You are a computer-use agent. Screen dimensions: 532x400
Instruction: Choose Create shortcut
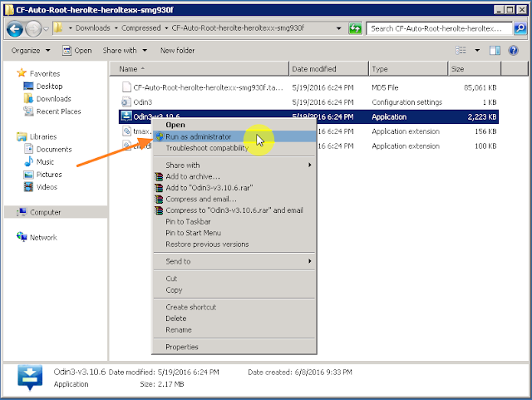point(234,308)
